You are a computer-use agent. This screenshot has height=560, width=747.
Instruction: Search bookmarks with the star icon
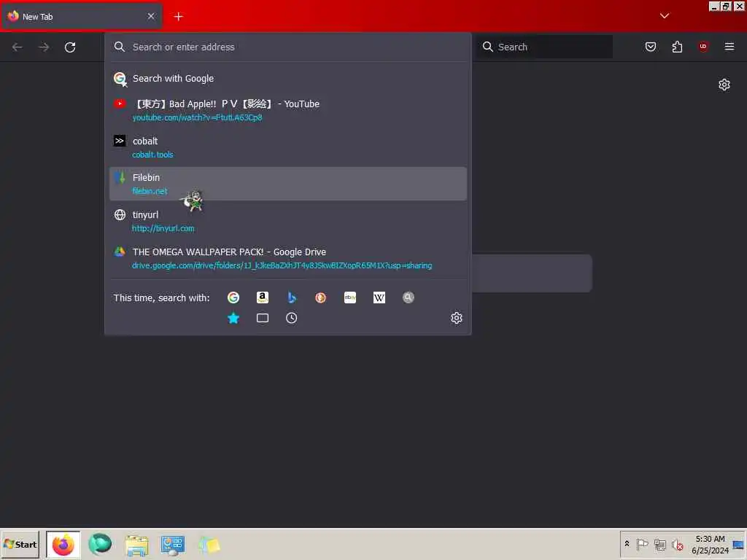(233, 318)
